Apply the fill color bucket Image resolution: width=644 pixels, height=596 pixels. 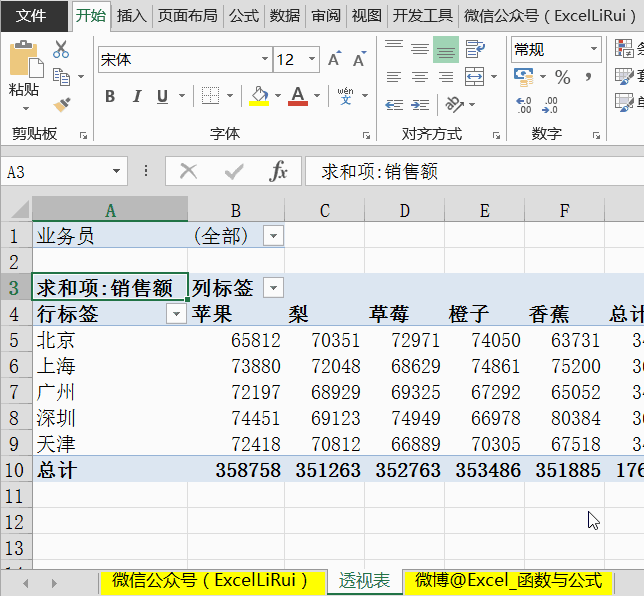[259, 96]
